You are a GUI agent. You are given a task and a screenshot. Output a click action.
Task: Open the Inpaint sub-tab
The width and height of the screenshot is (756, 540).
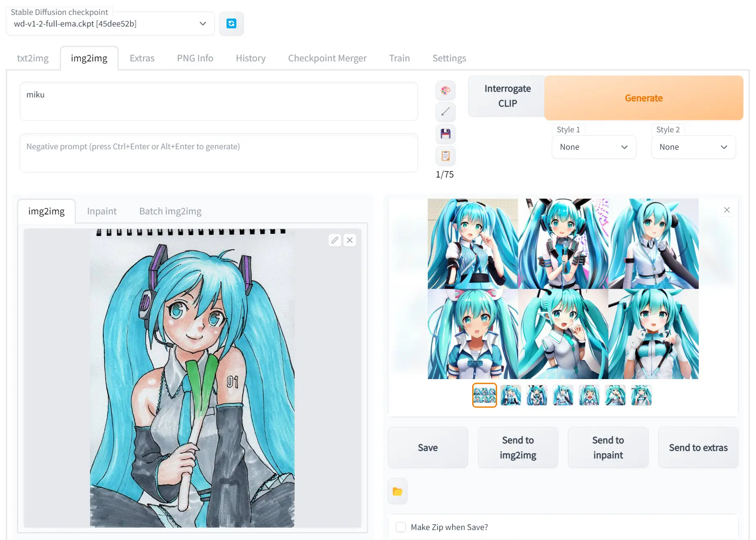[102, 211]
